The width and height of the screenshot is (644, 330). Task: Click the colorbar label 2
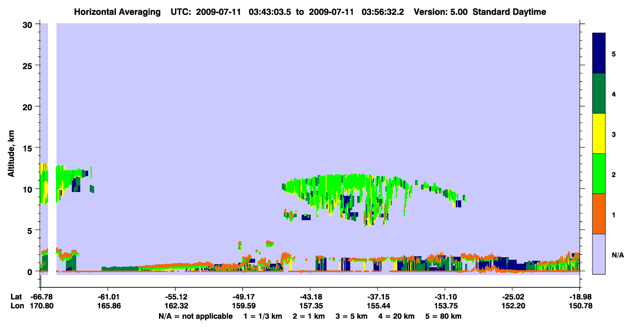pyautogui.click(x=613, y=174)
